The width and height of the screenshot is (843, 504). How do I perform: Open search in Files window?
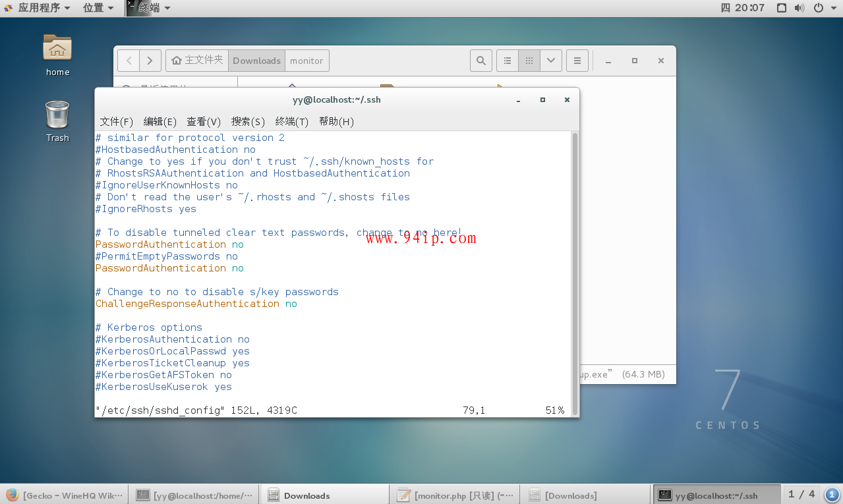coord(481,61)
